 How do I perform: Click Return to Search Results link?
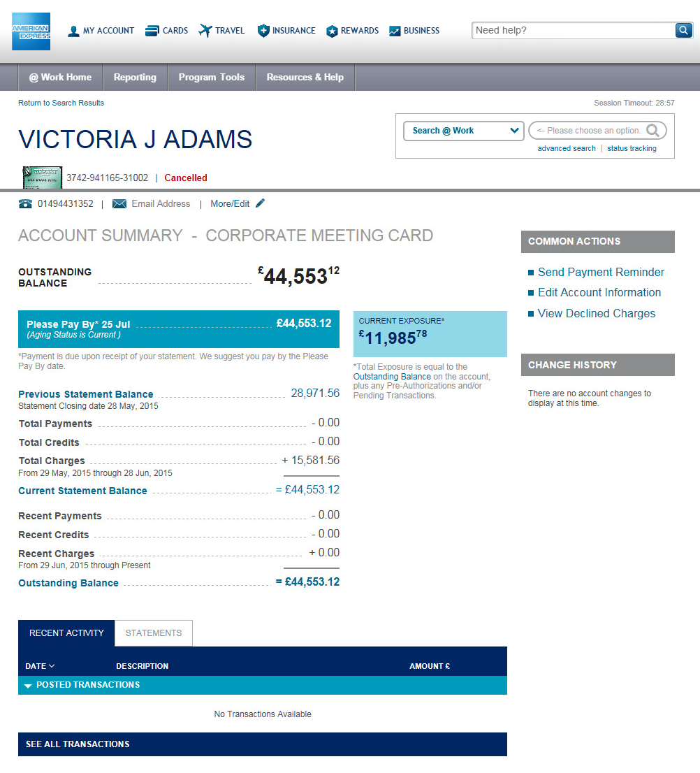[61, 103]
